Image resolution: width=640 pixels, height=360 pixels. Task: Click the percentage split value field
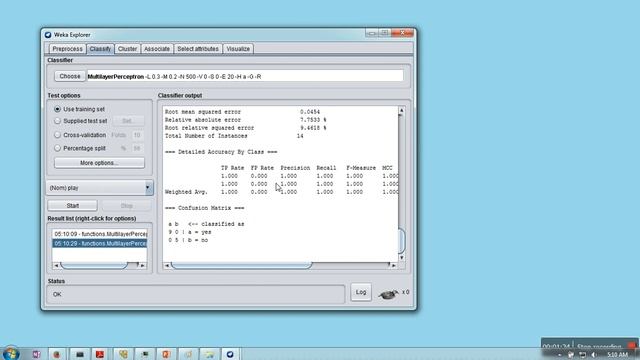click(x=137, y=148)
